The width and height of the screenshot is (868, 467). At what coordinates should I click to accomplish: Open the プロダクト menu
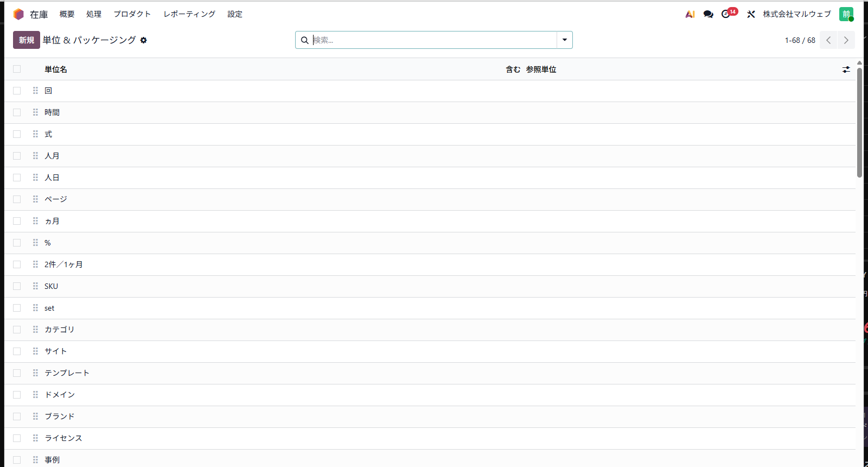[x=132, y=14]
